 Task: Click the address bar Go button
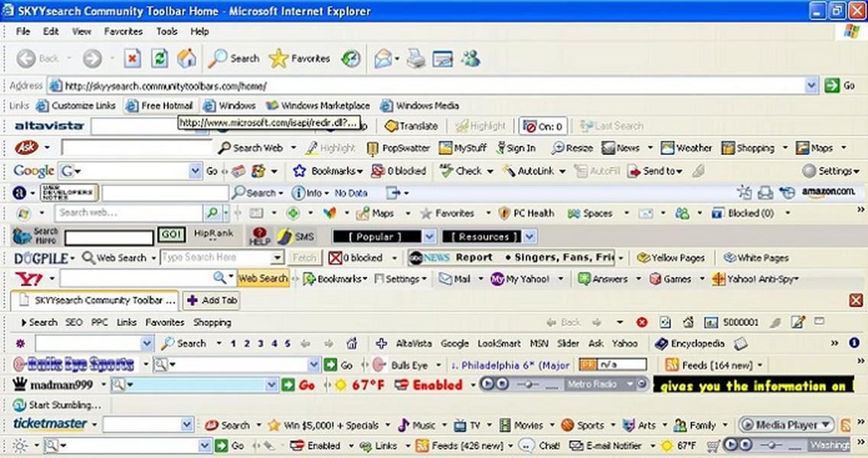[x=840, y=85]
